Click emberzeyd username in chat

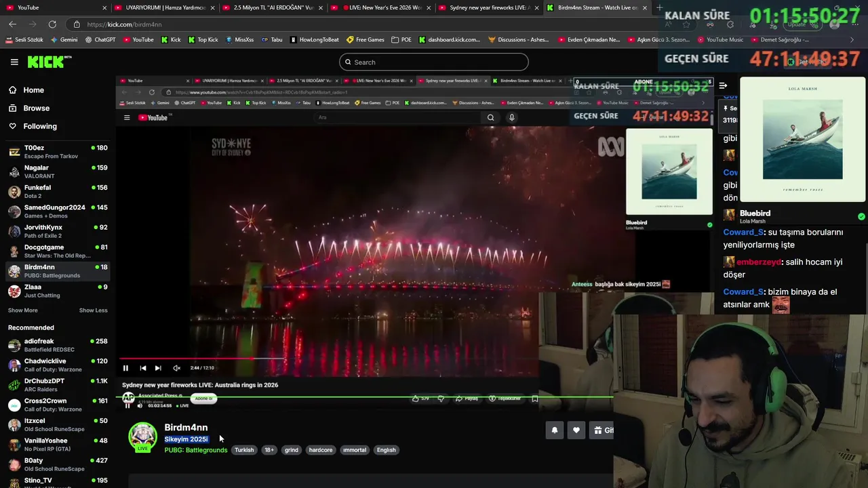point(759,262)
